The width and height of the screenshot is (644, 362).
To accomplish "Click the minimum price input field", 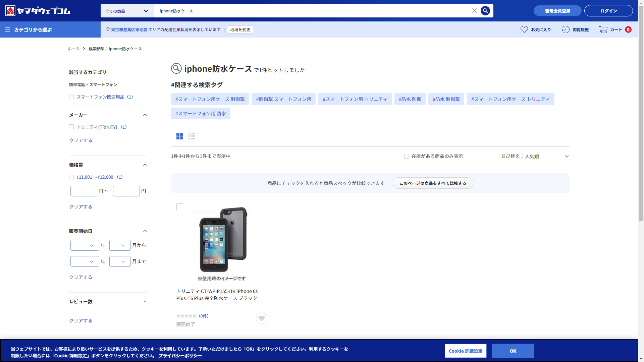I will tap(84, 191).
